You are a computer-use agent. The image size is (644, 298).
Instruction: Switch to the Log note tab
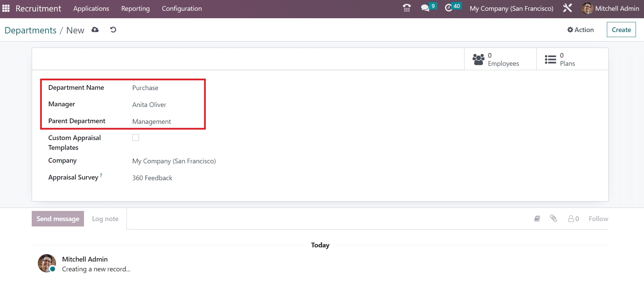pos(105,219)
